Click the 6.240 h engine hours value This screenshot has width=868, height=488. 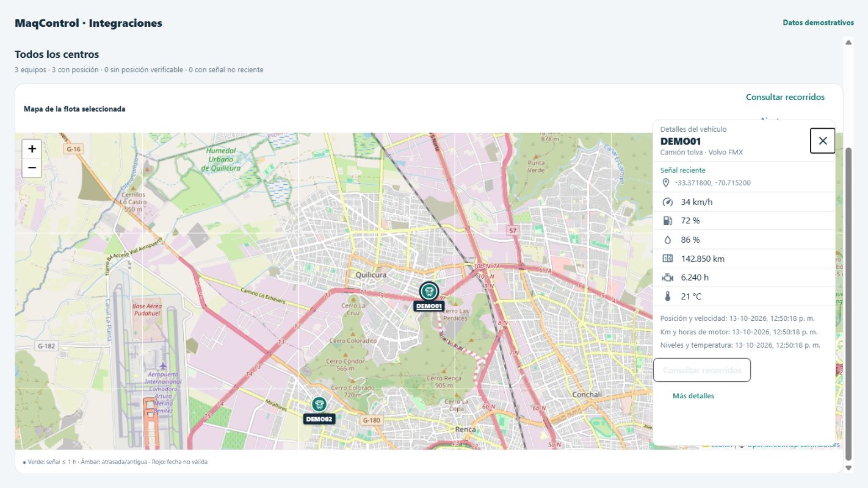click(695, 278)
